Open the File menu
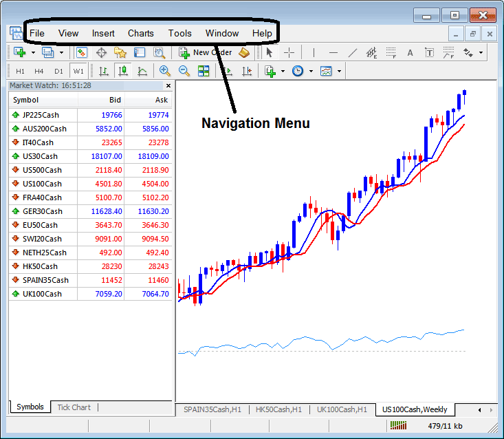The width and height of the screenshot is (504, 439). click(37, 33)
